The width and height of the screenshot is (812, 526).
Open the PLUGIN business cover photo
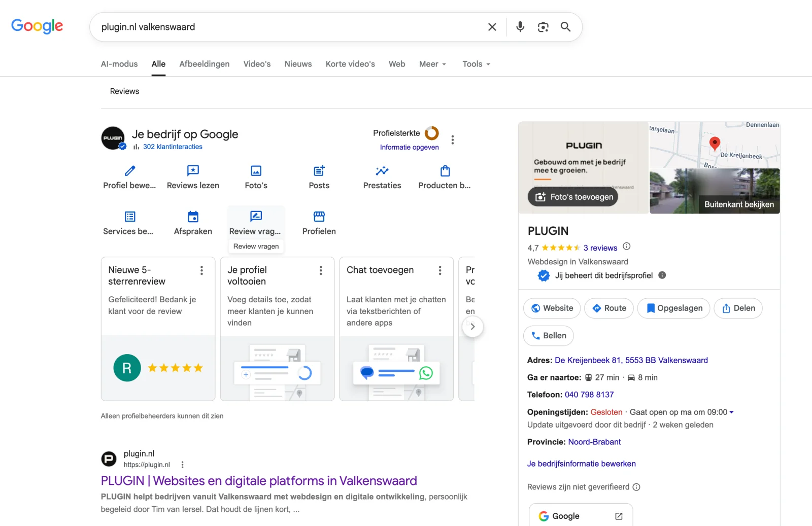pyautogui.click(x=584, y=167)
